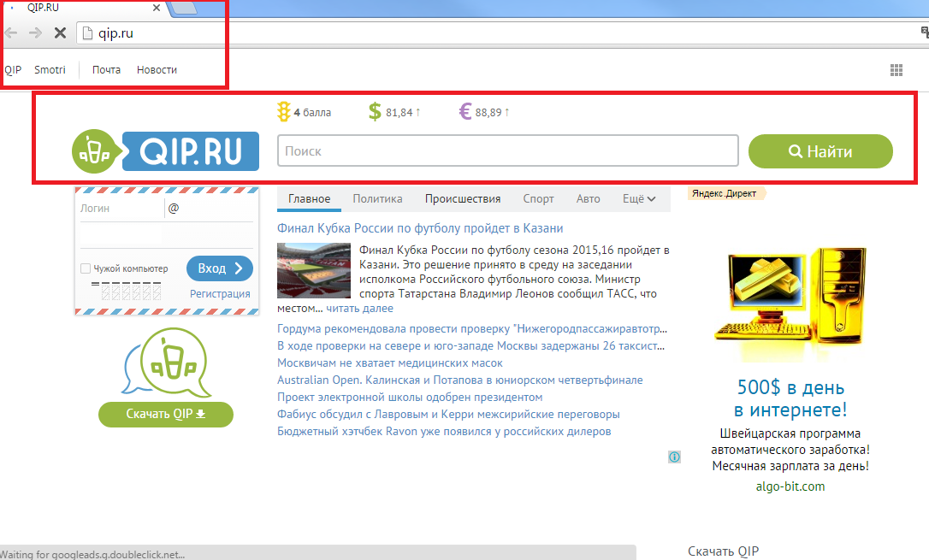View the euro rate 88,89
The image size is (929, 560).
tap(484, 112)
